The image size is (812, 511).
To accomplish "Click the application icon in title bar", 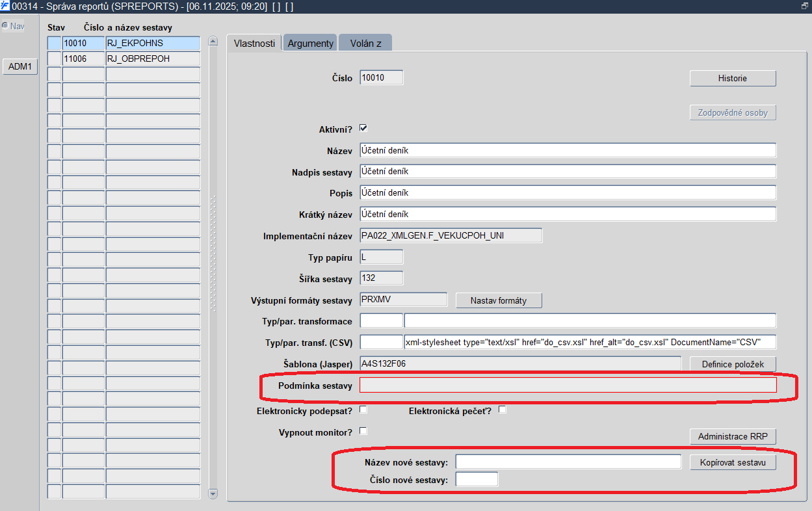I will tap(5, 6).
